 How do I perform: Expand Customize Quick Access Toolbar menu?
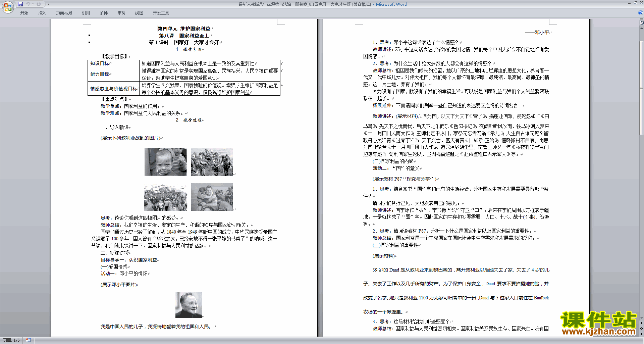point(48,4)
